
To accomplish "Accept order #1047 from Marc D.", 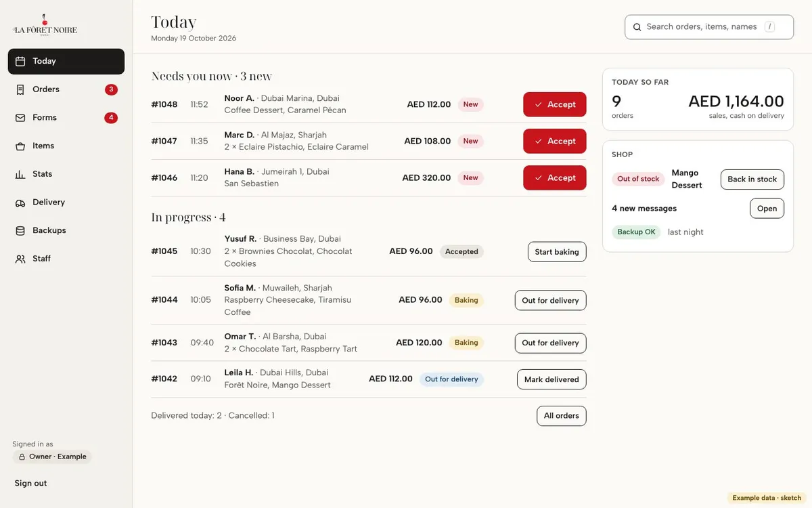I will click(555, 141).
